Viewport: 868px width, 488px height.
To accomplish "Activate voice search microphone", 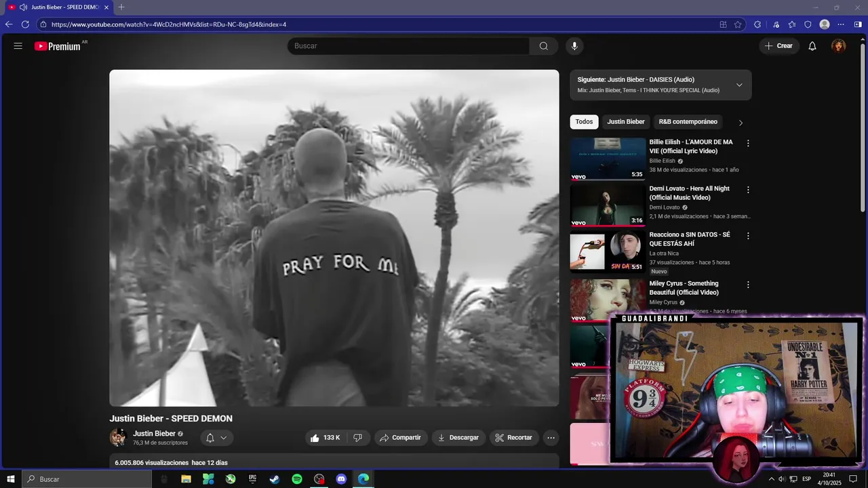I will point(574,46).
